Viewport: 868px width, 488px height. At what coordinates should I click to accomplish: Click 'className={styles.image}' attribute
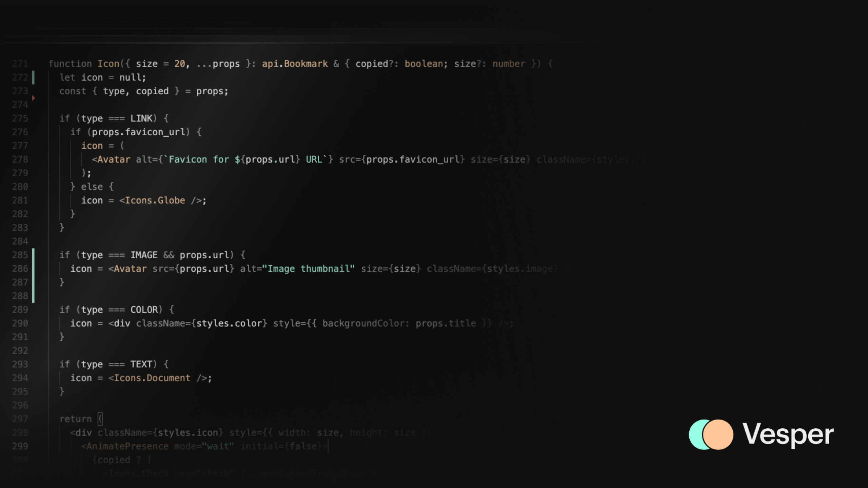(x=492, y=269)
